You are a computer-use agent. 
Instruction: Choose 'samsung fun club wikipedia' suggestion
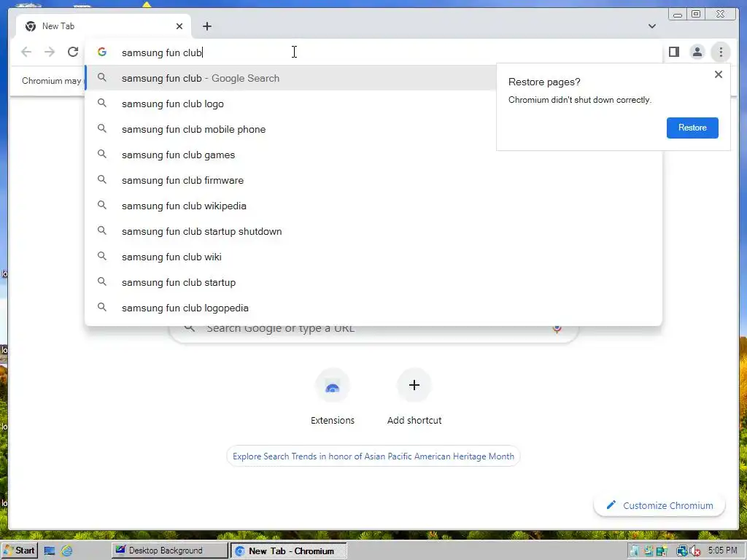pos(373,206)
